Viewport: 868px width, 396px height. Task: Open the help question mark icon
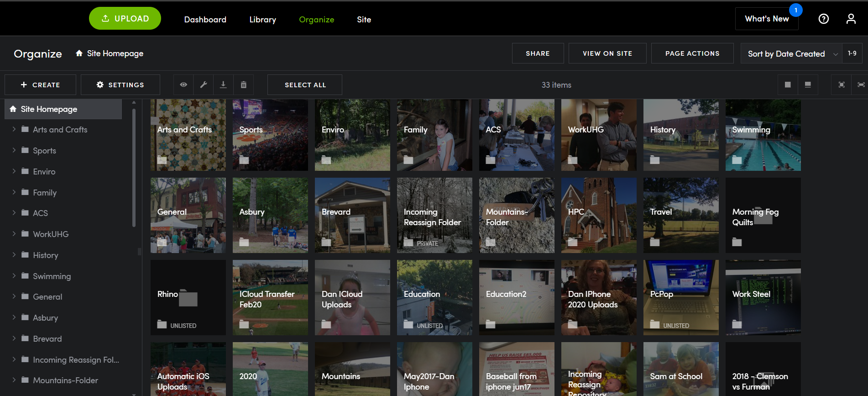823,19
